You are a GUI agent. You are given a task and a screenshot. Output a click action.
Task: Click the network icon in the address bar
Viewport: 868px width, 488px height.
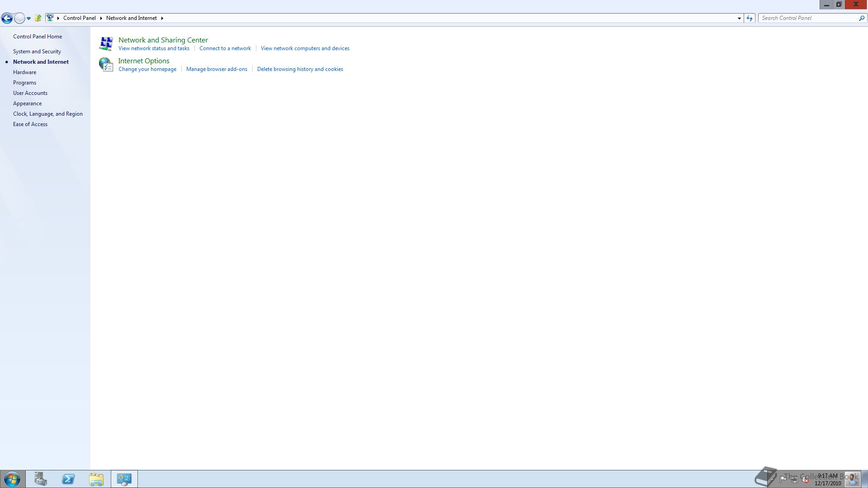coord(50,18)
